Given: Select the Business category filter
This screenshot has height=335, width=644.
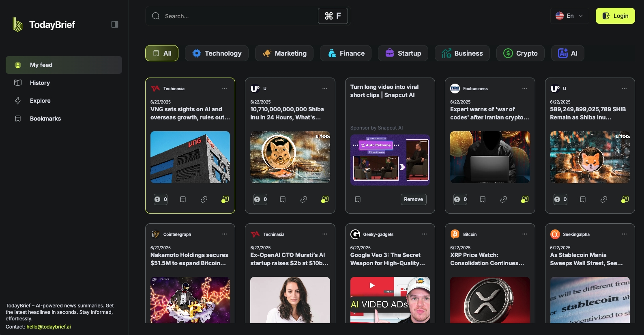Looking at the screenshot, I should coord(462,53).
